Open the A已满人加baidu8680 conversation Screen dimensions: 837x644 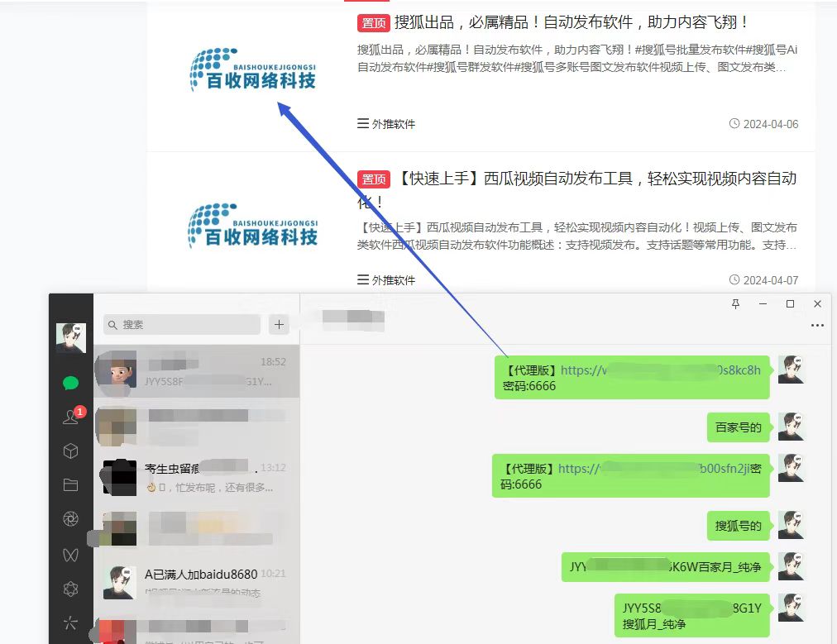[197, 583]
